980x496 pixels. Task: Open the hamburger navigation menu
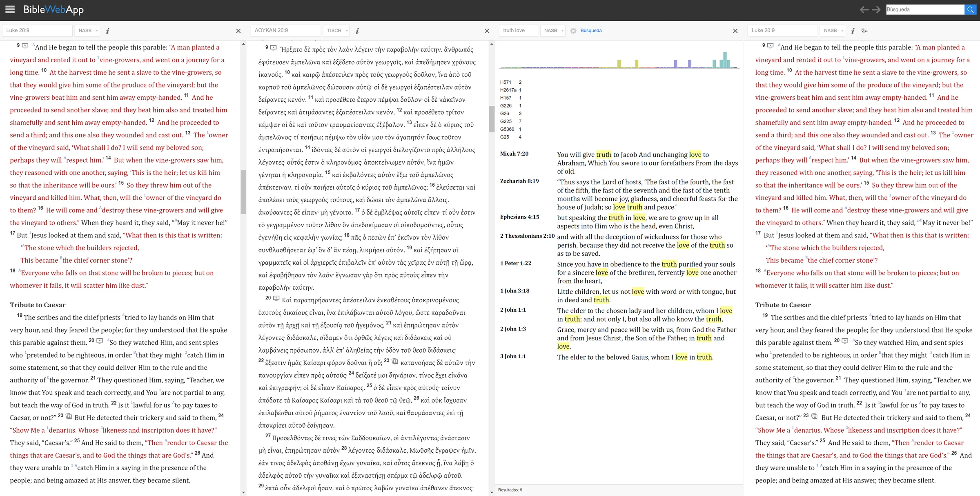pyautogui.click(x=10, y=10)
